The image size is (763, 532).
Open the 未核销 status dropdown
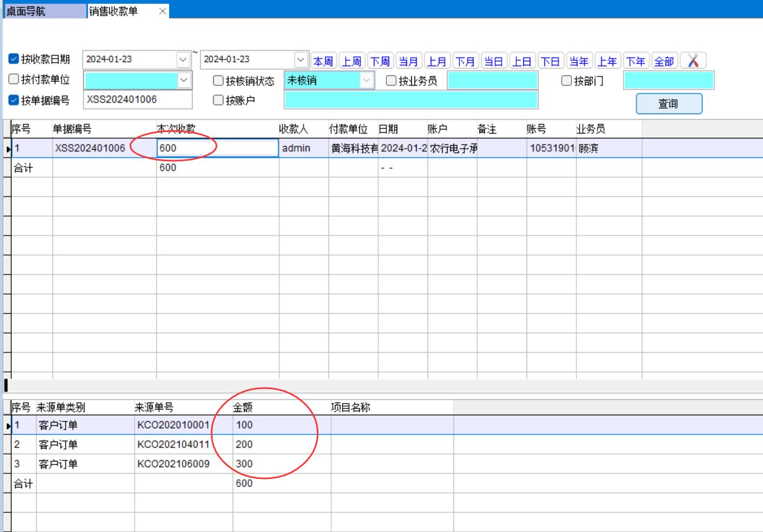(367, 81)
